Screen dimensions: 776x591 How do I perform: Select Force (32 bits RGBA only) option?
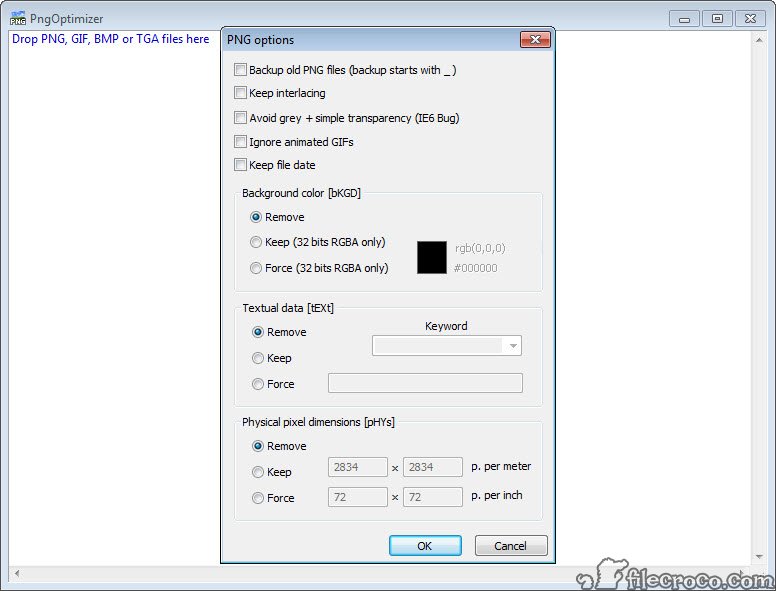(x=256, y=268)
